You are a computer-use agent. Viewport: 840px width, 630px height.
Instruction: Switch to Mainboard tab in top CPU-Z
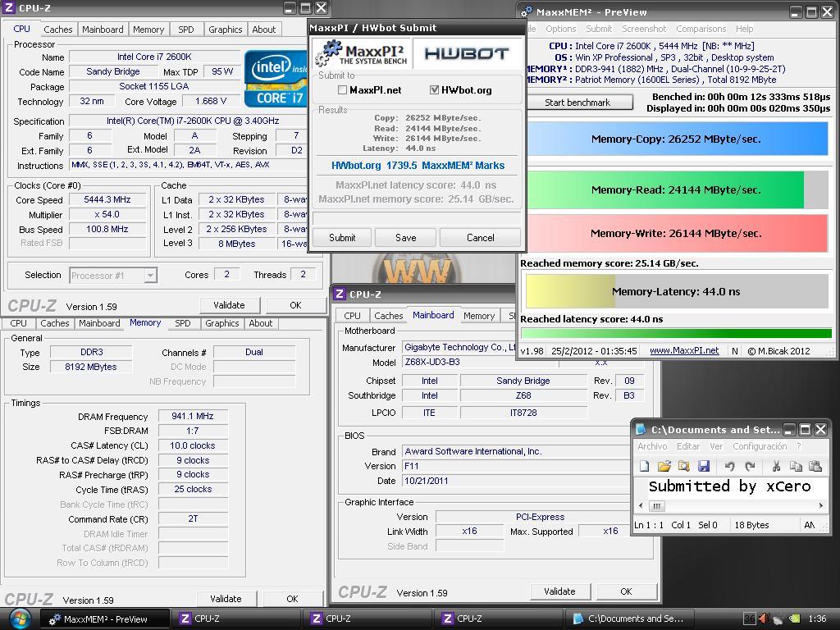coord(103,30)
